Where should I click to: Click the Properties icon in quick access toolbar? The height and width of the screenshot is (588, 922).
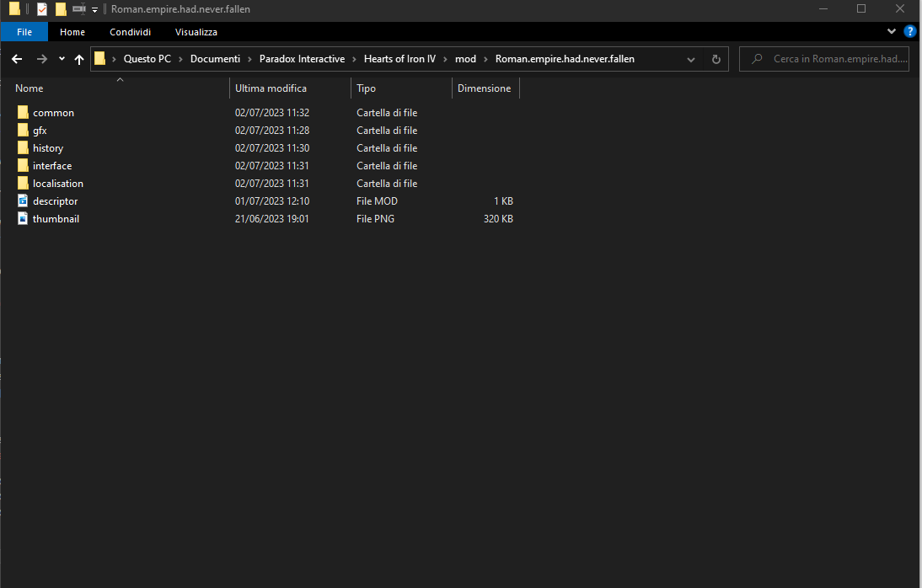[42, 9]
